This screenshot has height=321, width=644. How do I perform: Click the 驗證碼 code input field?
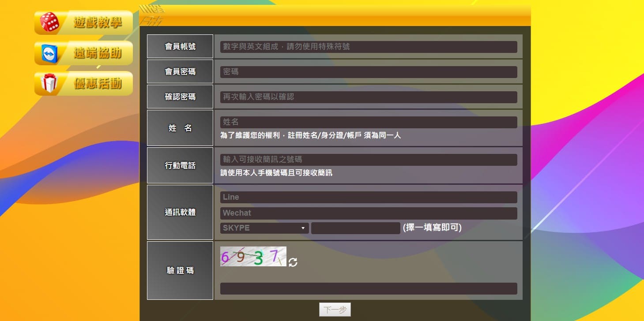point(369,288)
